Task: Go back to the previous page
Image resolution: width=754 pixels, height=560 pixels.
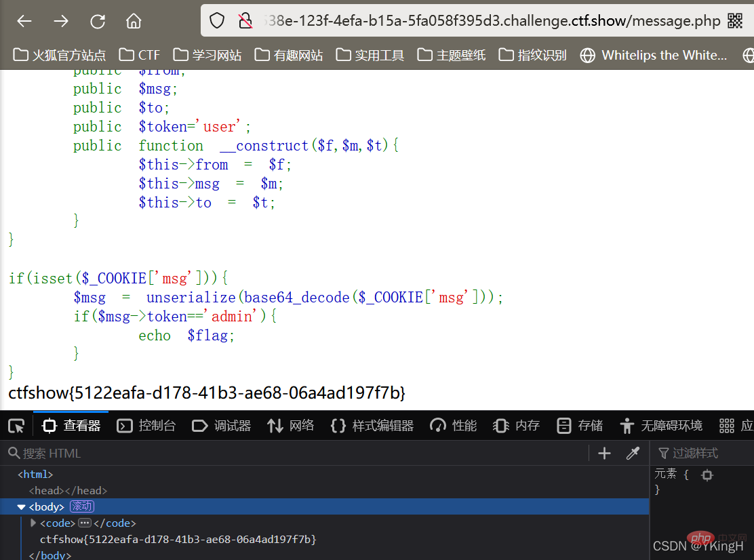Action: pos(24,21)
